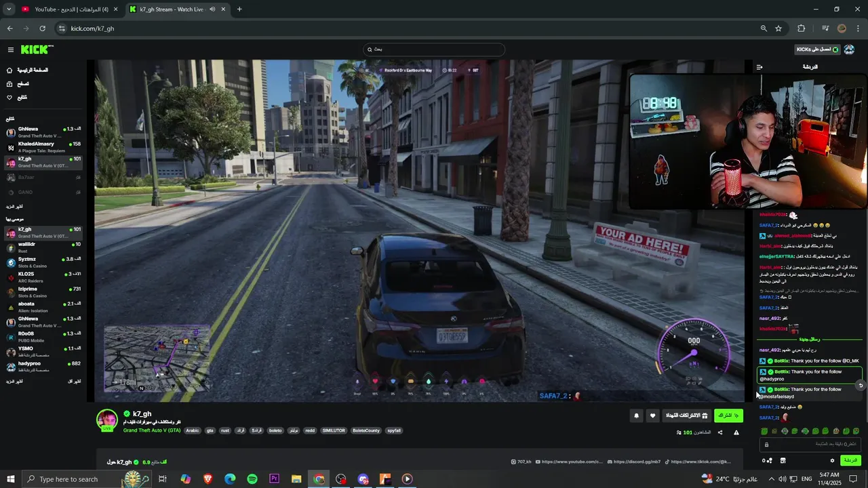Open Grand Theft Auto V category link
Screen dimensions: 868x488
[x=152, y=430]
